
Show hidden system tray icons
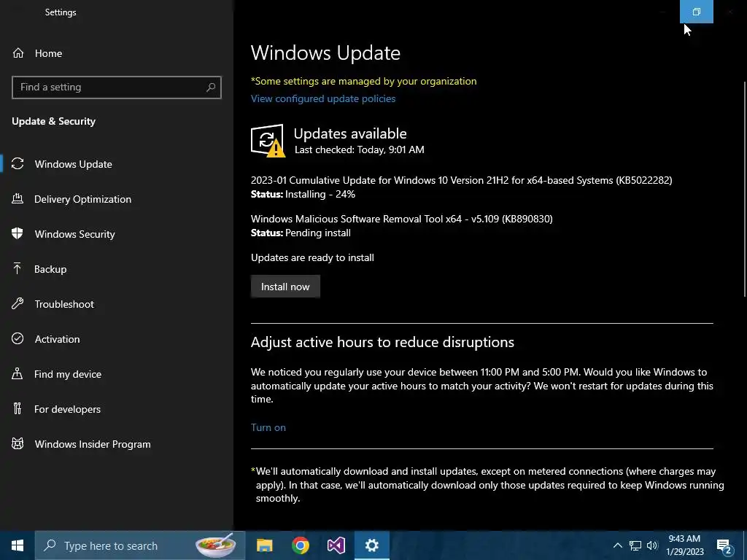coord(617,545)
